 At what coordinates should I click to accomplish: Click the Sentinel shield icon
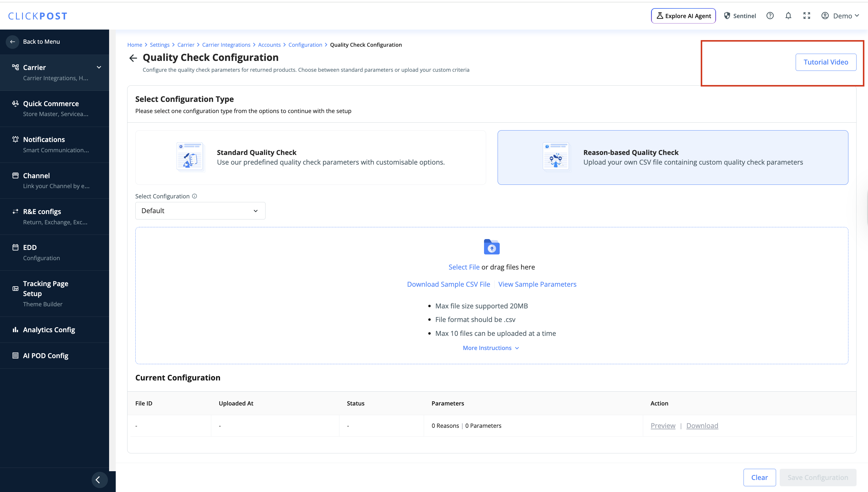click(727, 16)
